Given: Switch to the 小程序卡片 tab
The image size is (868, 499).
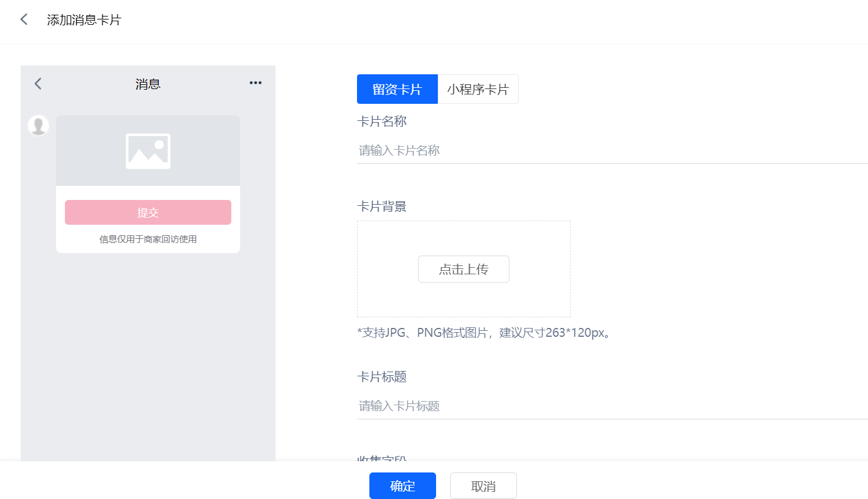Looking at the screenshot, I should [478, 89].
